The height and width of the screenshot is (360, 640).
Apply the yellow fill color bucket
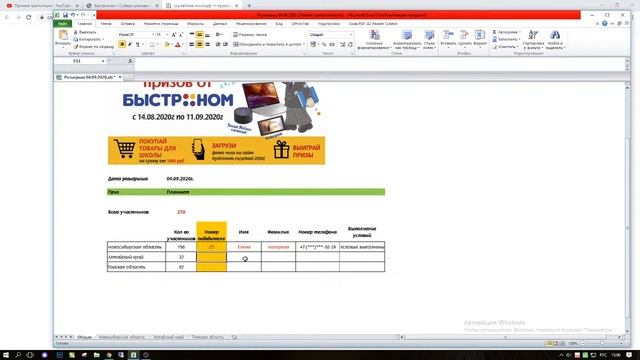(167, 44)
